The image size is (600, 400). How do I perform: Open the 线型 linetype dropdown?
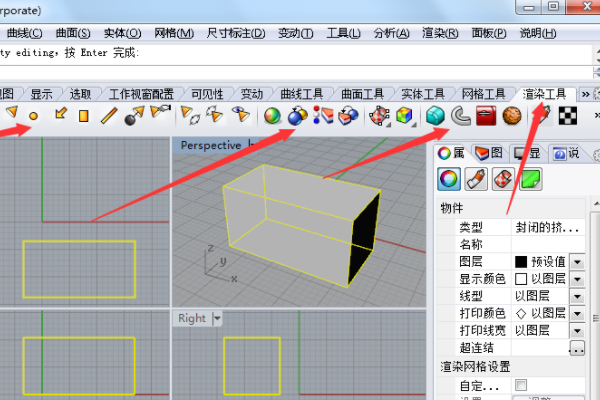click(x=577, y=296)
